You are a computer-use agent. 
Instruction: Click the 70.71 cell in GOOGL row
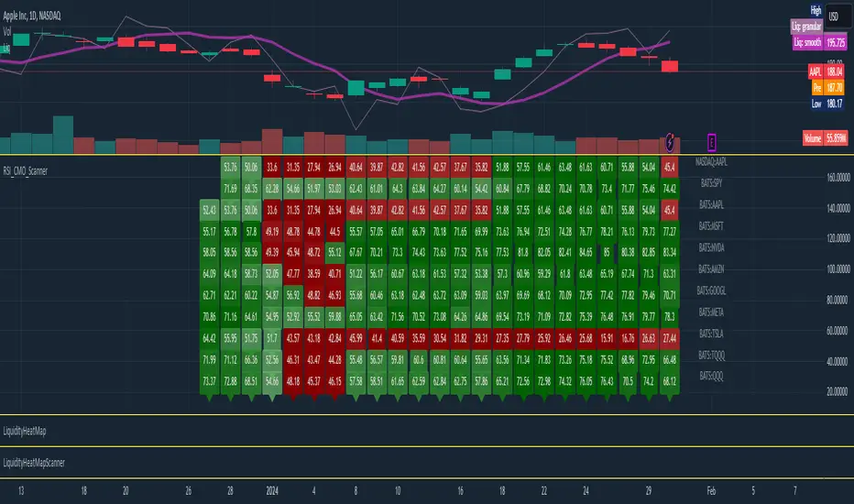click(x=670, y=295)
